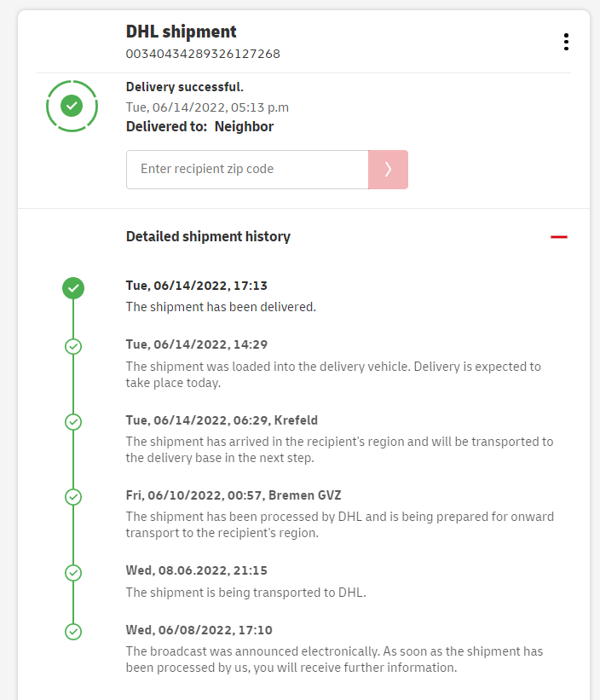
Task: Click the checkmark marker for the 14:29 vehicle loading event
Action: [x=73, y=346]
